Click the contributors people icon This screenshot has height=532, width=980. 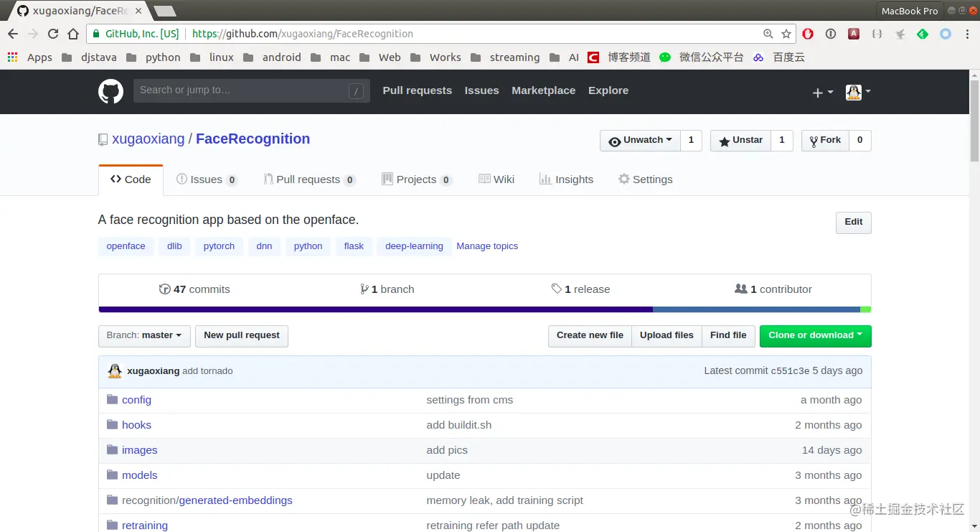(x=741, y=289)
